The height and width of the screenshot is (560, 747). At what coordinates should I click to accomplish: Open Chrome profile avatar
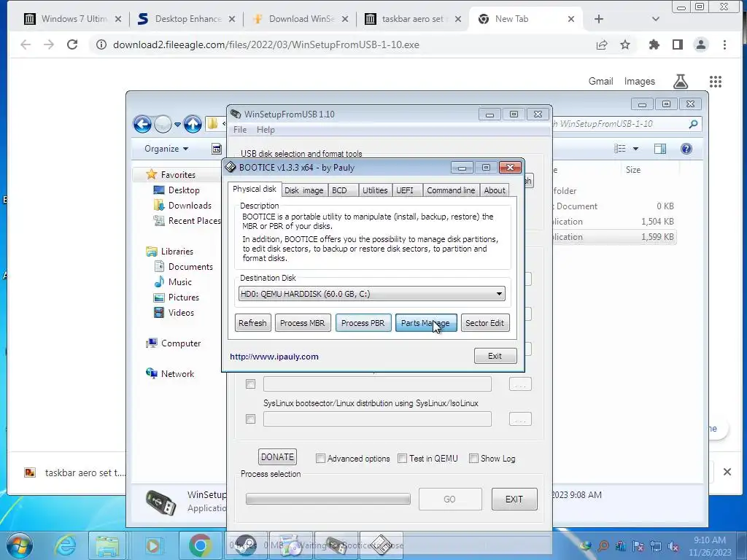pyautogui.click(x=701, y=44)
